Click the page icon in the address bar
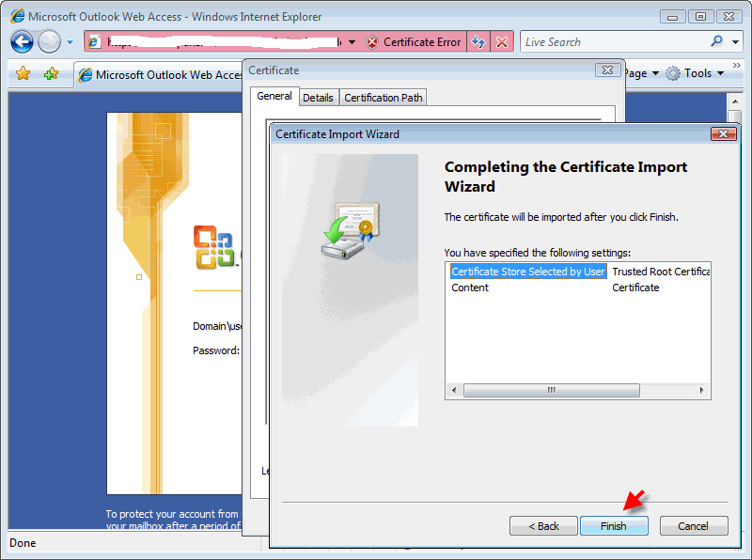 (x=94, y=42)
